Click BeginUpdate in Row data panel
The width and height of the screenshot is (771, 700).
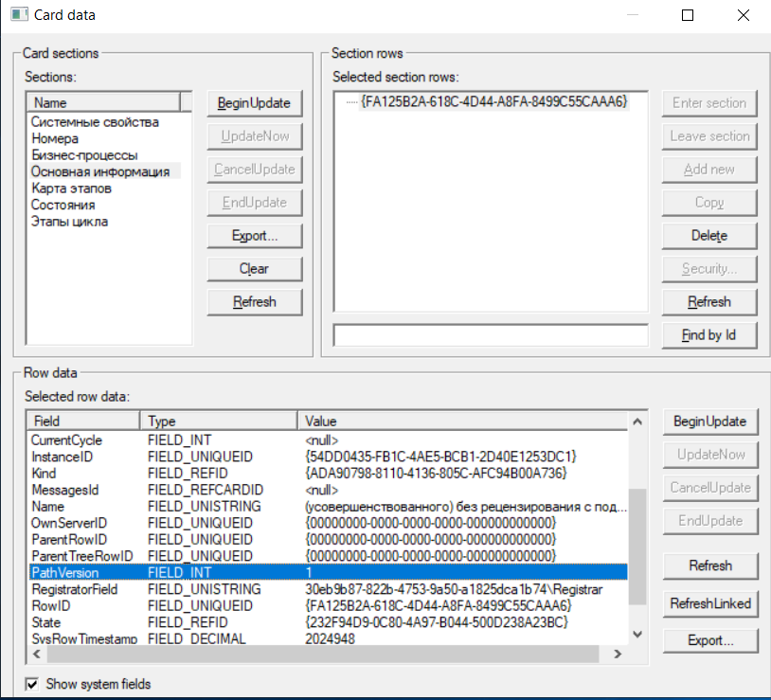(710, 421)
